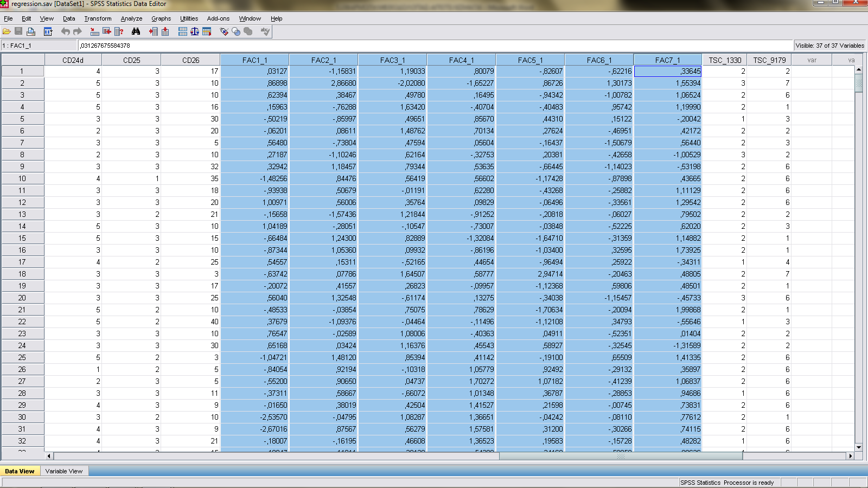Open the View menu
This screenshot has height=488, width=868.
point(47,18)
